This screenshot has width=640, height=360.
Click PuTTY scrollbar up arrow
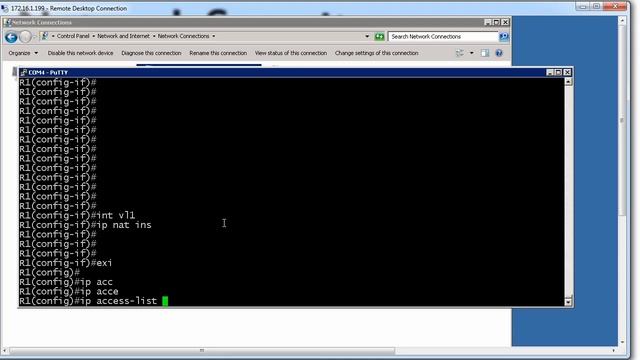(x=568, y=82)
